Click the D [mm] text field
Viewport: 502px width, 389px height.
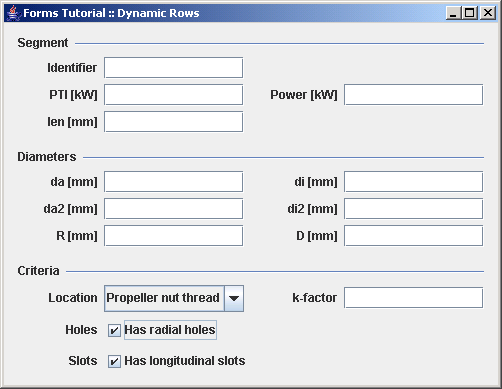coord(413,236)
